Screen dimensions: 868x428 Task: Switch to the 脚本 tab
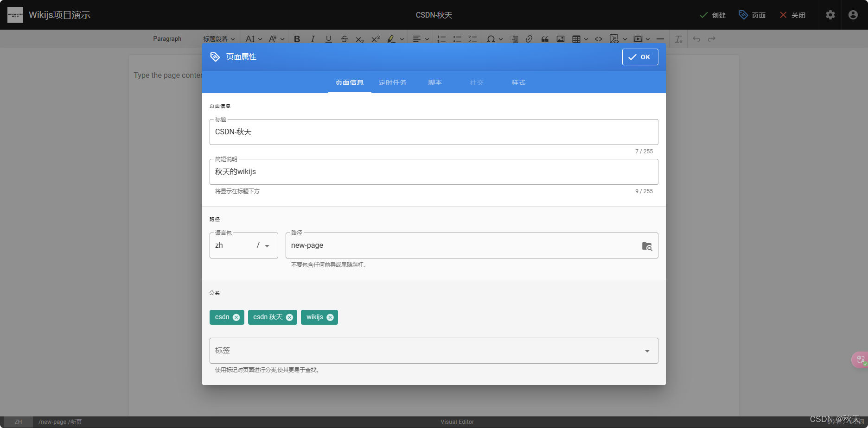click(435, 82)
